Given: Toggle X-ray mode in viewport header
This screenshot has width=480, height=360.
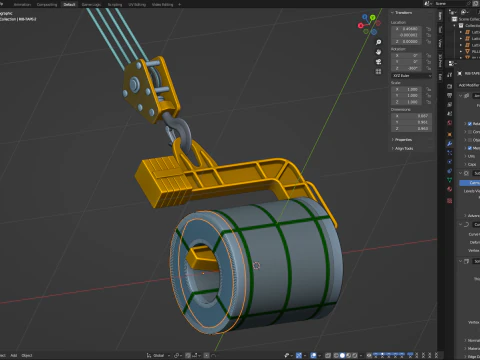Looking at the screenshot, I should point(328,355).
